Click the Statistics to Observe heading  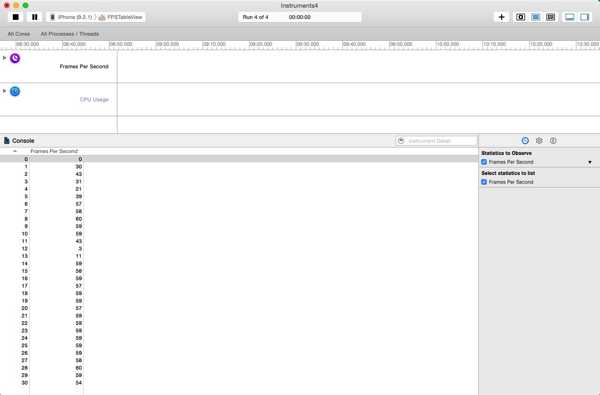point(507,153)
